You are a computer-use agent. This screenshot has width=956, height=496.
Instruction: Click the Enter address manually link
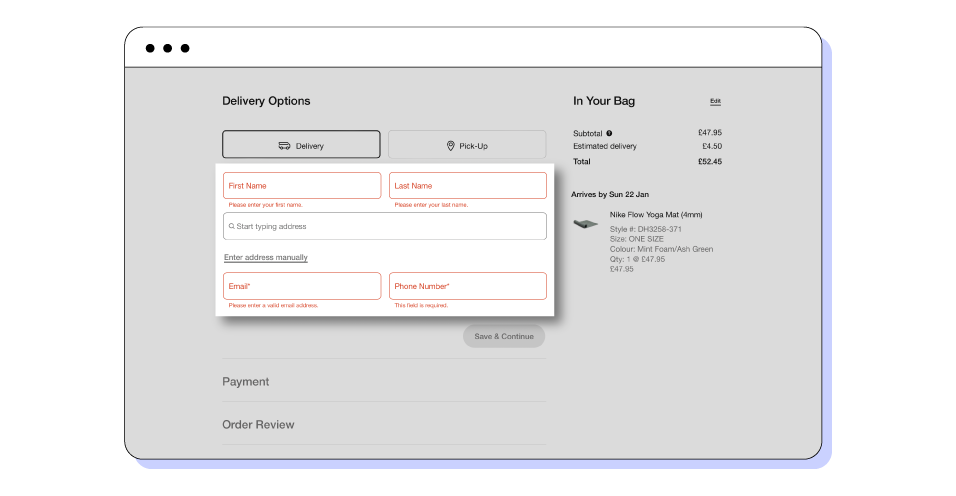point(266,258)
